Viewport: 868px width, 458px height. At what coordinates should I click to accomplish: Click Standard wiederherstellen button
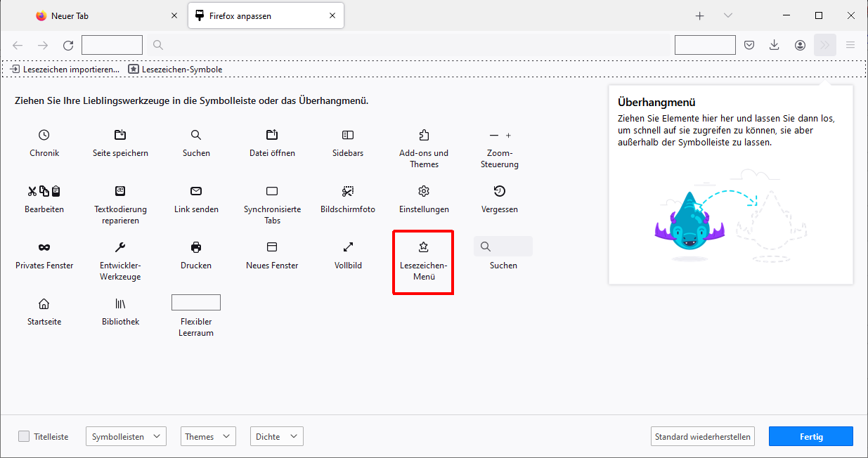[702, 436]
